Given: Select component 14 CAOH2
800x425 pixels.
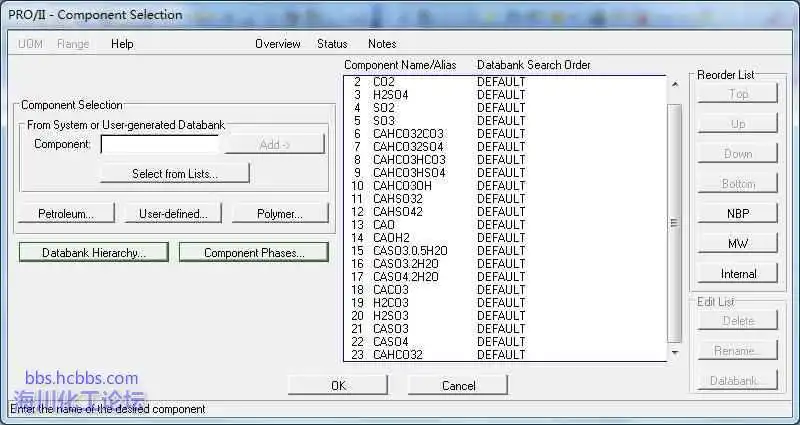Looking at the screenshot, I should point(505,238).
